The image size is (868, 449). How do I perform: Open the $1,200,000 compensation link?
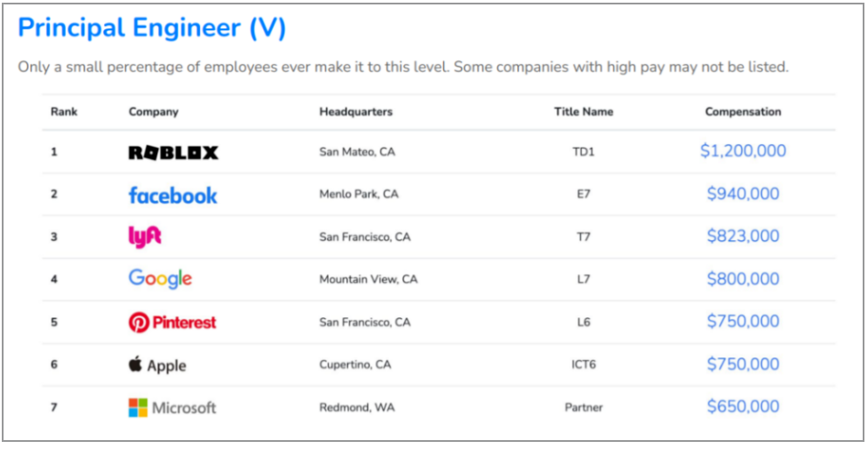[x=743, y=151]
